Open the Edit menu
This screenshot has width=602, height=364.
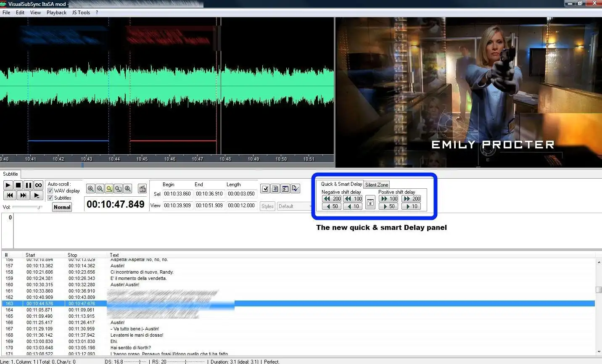coord(20,13)
